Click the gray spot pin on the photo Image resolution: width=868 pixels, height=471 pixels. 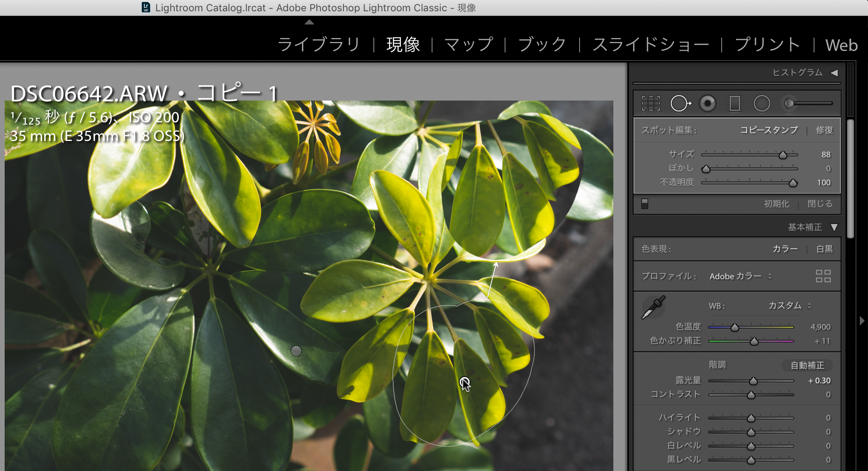(296, 351)
